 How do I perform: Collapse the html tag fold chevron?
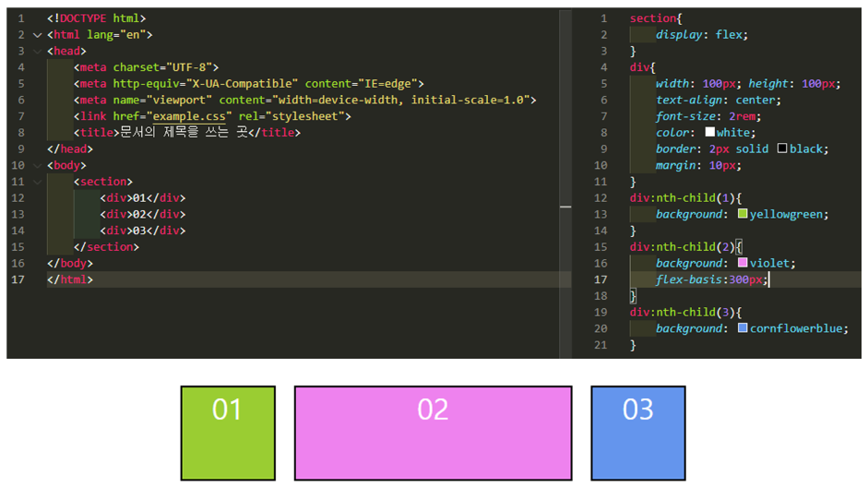(x=38, y=35)
